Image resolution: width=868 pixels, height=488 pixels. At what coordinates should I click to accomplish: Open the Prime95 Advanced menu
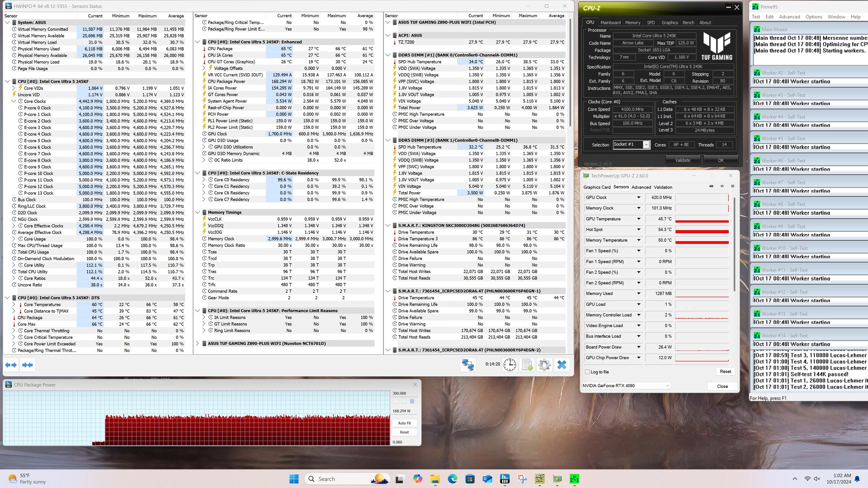point(789,17)
